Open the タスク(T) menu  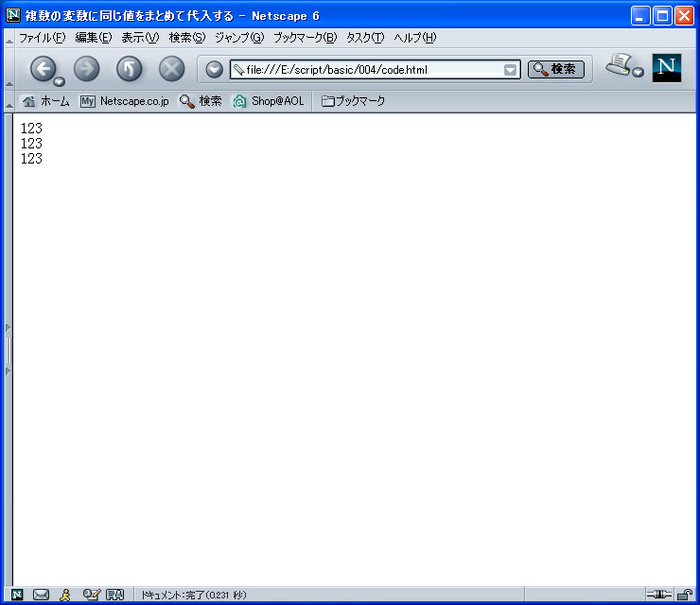coord(365,38)
